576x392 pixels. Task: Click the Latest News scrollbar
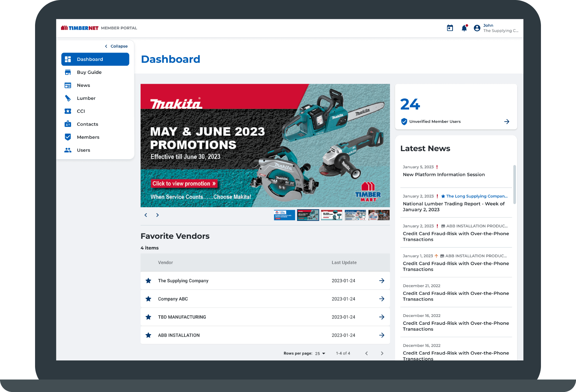click(x=515, y=184)
